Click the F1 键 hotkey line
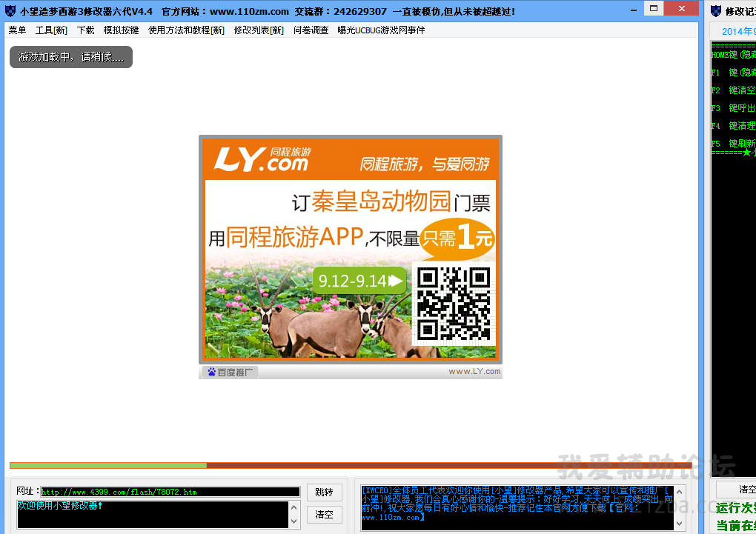Viewport: 756px width, 534px height. [733, 73]
